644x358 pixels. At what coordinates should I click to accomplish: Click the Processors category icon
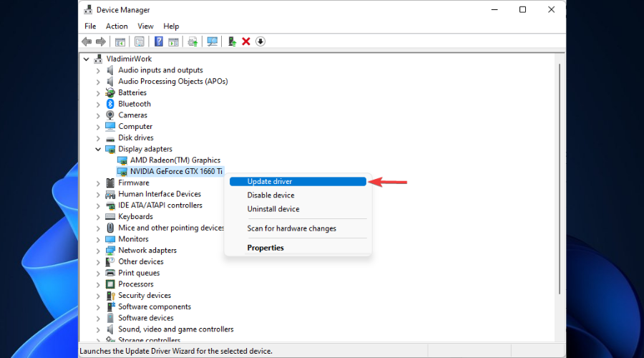110,284
